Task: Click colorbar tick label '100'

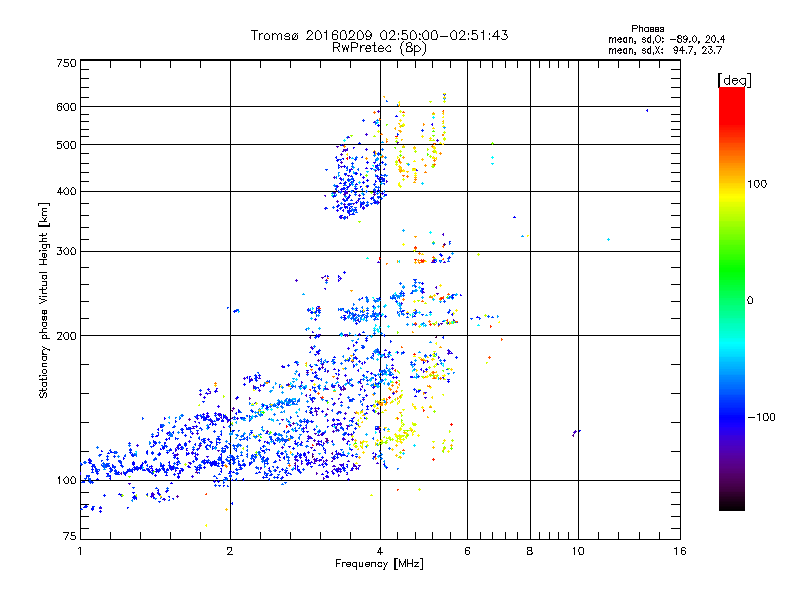Action: 757,184
